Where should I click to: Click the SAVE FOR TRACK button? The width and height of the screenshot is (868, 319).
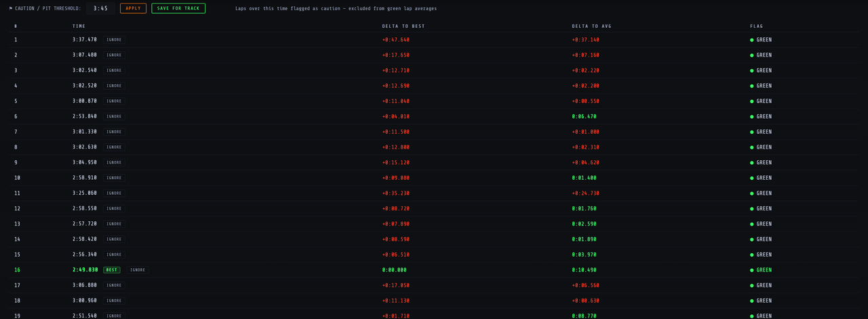pyautogui.click(x=178, y=8)
